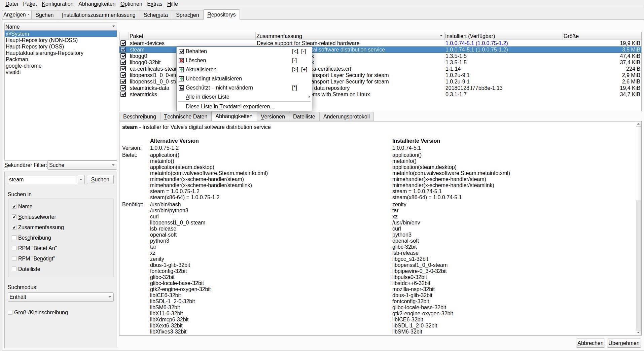Click the Behalten keep icon in context menu

181,51
